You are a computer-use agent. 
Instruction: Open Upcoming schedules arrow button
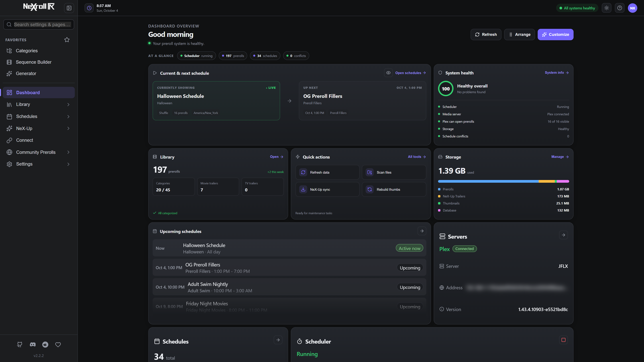(422, 231)
